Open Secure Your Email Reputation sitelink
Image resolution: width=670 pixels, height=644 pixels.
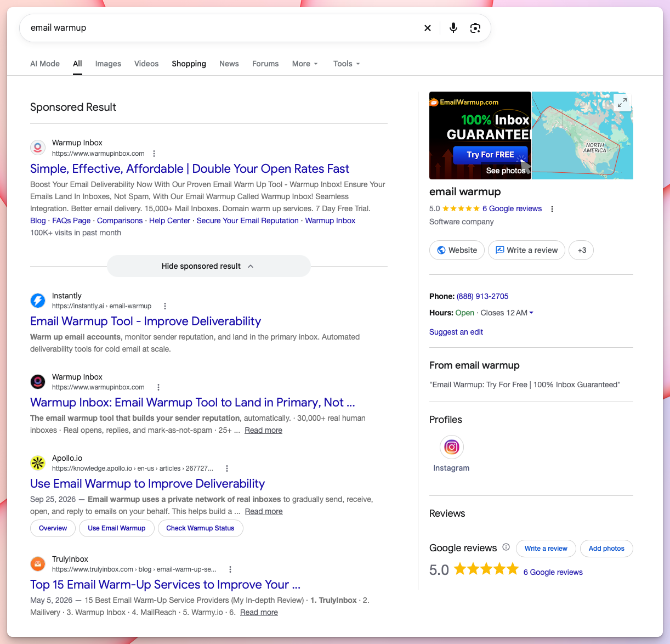coord(248,221)
